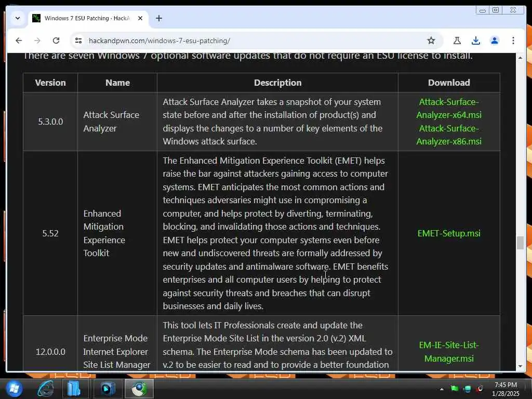This screenshot has width=532, height=399.
Task: Open the Chrome profile avatar
Action: 495,41
